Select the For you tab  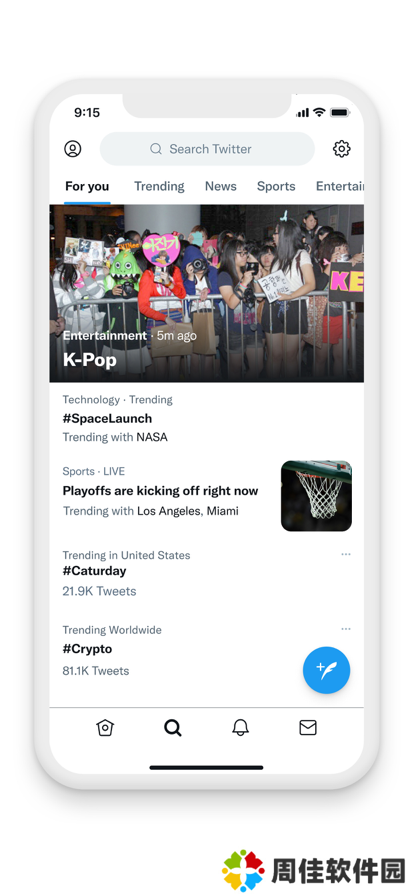click(x=87, y=186)
